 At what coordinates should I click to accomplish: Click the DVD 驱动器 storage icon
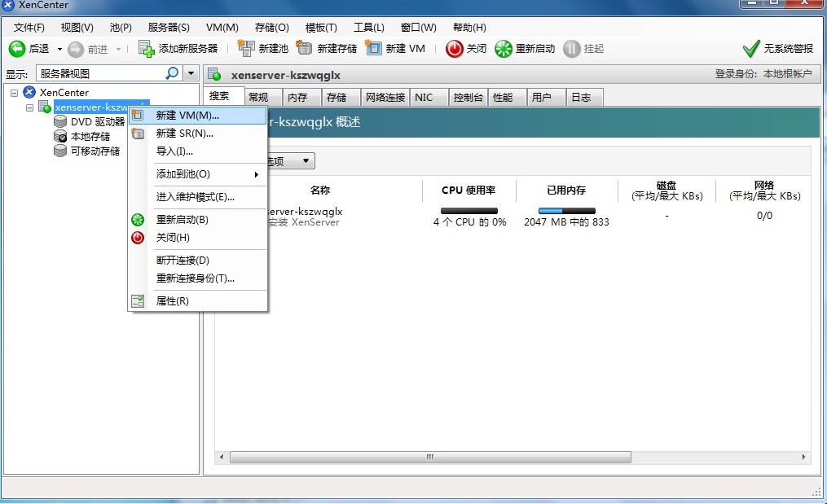60,121
